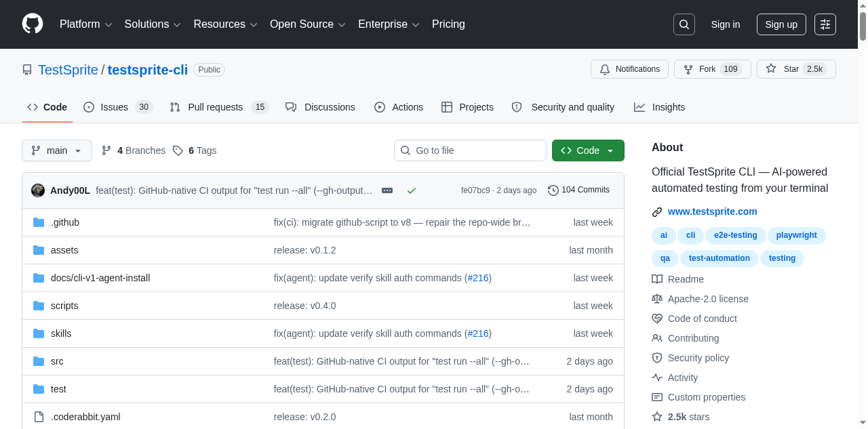The image size is (868, 429).
Task: Open the main branch selector dropdown
Action: click(57, 150)
